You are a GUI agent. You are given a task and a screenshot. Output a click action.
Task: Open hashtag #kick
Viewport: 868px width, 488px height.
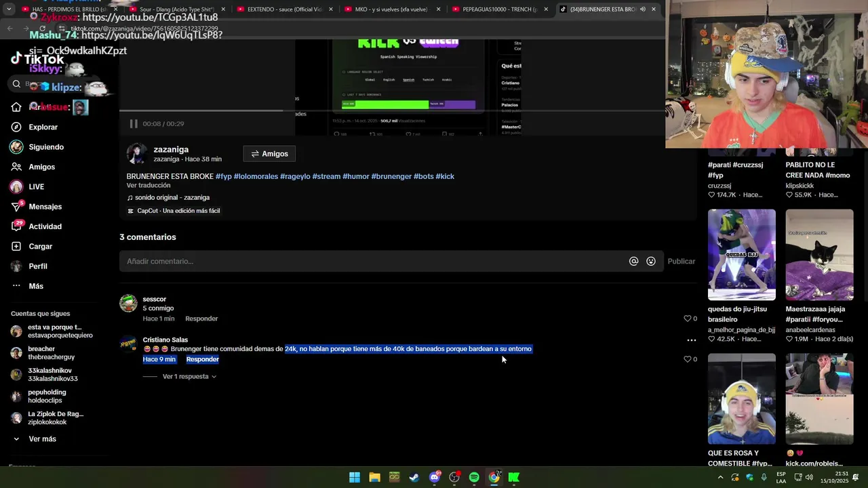point(445,176)
